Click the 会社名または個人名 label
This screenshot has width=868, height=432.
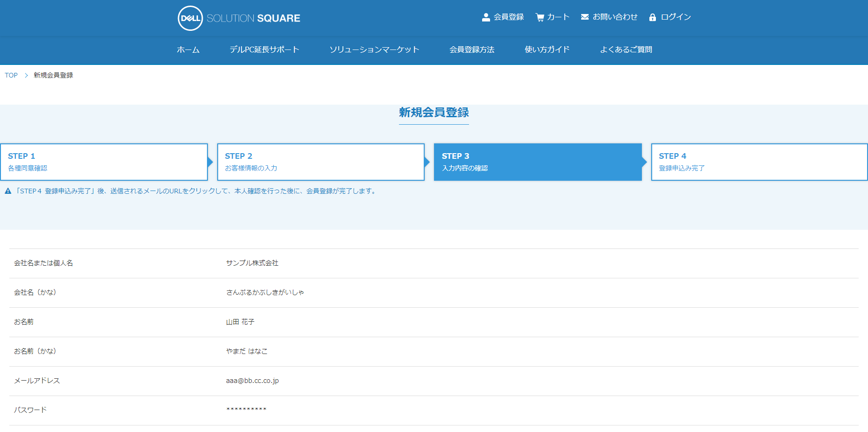click(43, 263)
